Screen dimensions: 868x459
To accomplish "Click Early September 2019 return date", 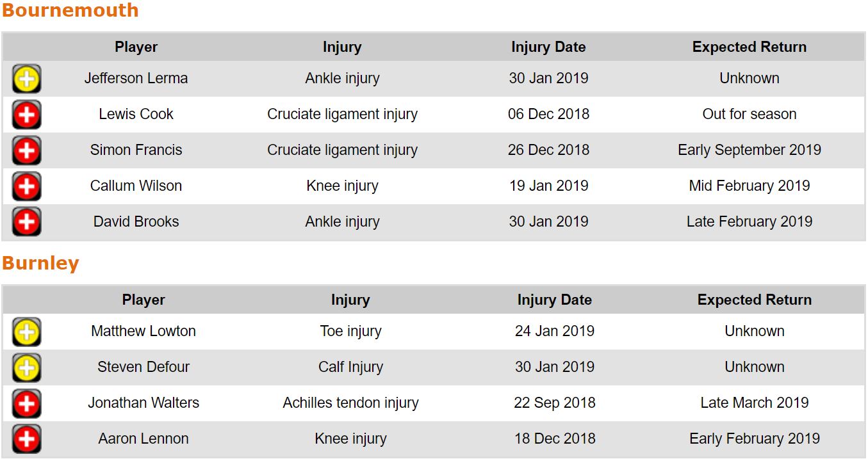I will [x=749, y=150].
